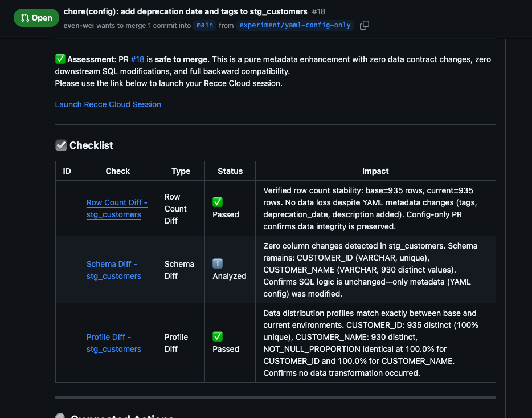
Task: Click the Status column header
Action: click(x=230, y=171)
